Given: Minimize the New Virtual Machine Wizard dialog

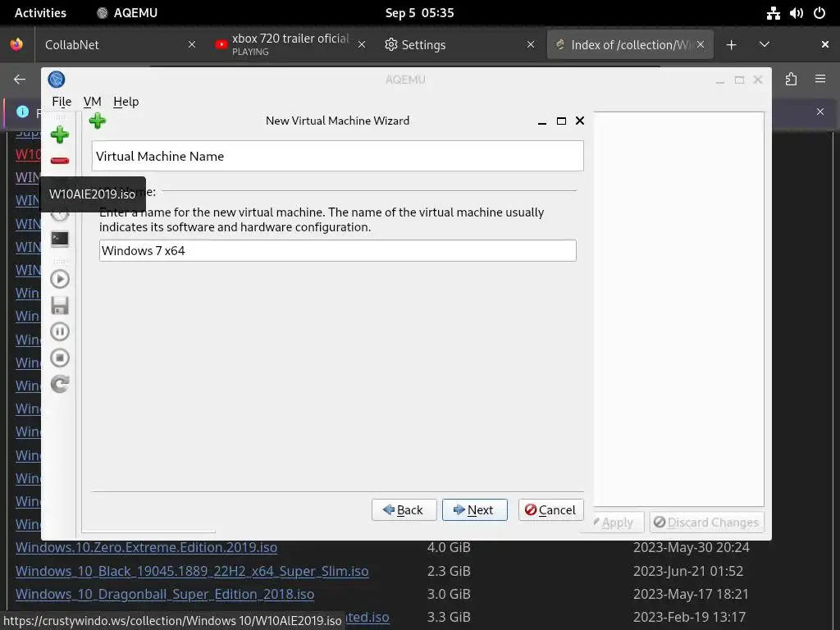Looking at the screenshot, I should coord(542,121).
